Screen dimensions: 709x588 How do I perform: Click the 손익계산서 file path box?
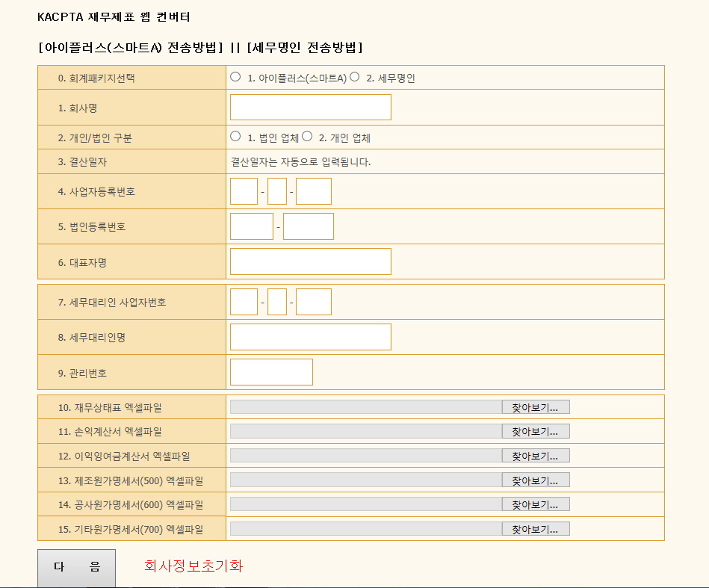click(366, 432)
